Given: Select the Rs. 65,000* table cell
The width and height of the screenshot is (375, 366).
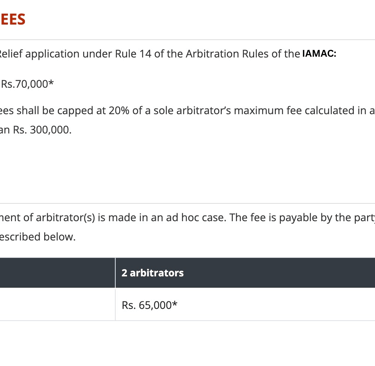Looking at the screenshot, I should [x=149, y=305].
